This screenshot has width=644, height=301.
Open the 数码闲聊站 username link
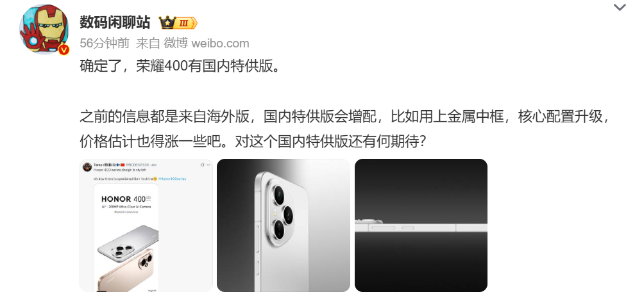point(115,22)
